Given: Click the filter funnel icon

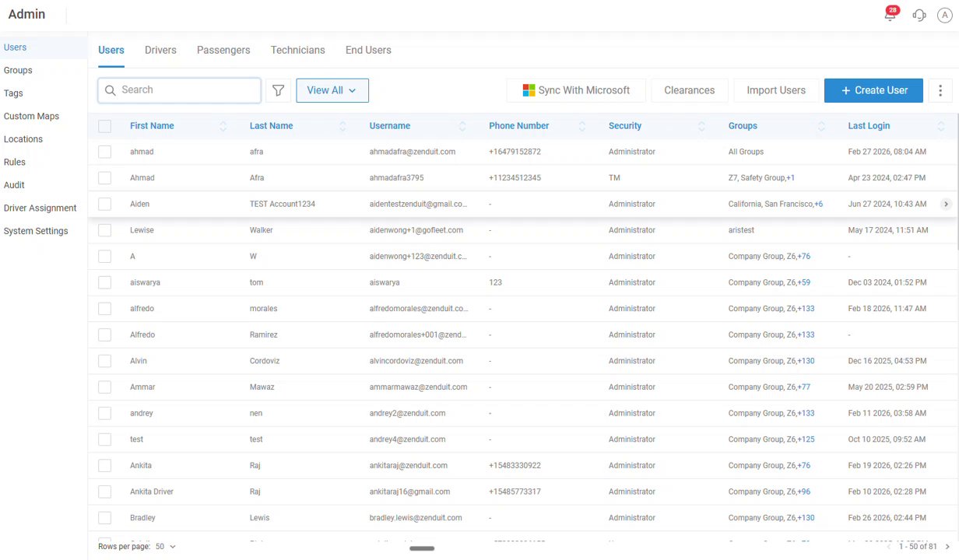Looking at the screenshot, I should pos(278,90).
